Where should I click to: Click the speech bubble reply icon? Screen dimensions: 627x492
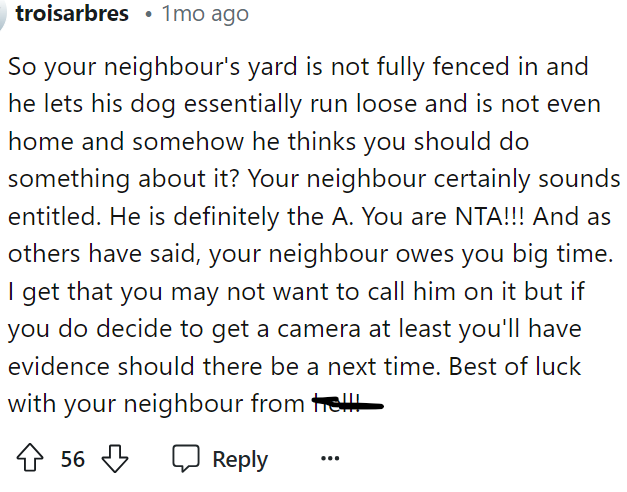click(186, 459)
